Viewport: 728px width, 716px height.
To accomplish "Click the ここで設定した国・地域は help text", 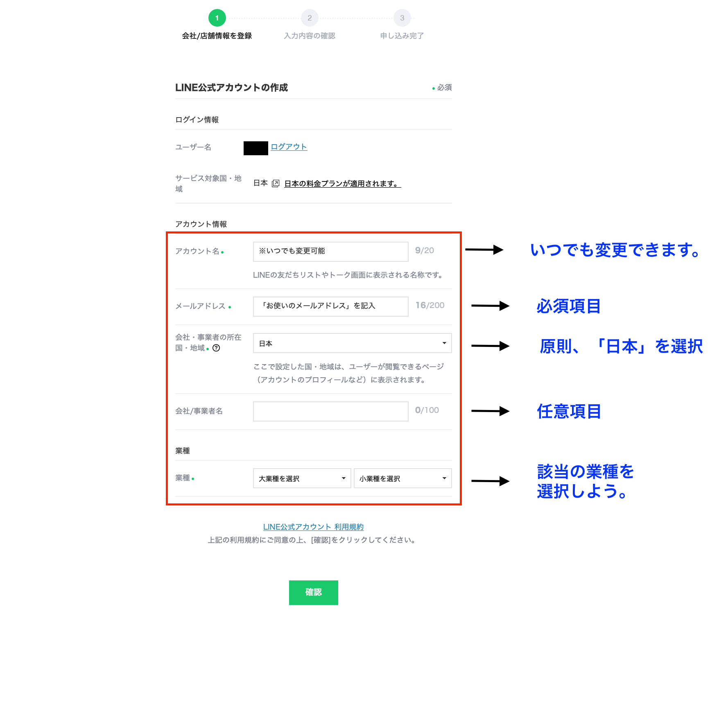I will tap(348, 373).
